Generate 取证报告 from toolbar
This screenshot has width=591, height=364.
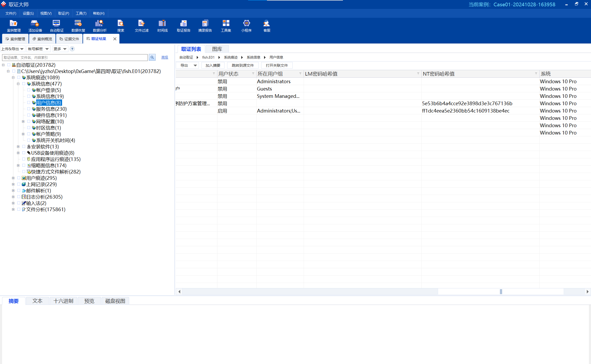[x=183, y=26]
